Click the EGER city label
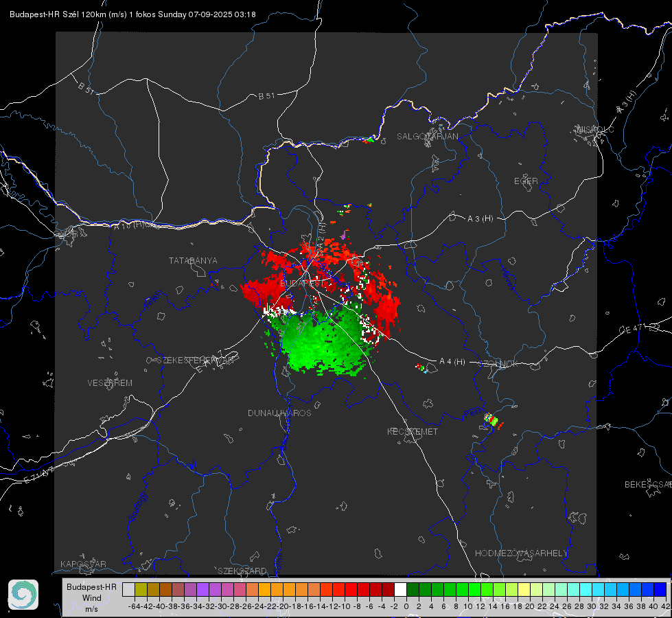 526,181
